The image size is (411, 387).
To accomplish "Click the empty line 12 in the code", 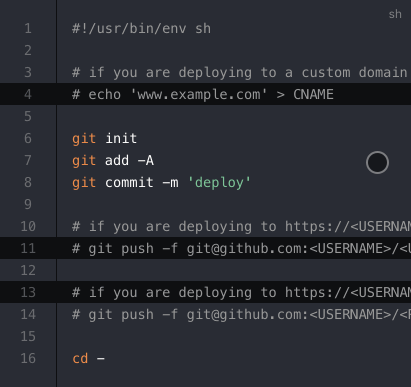I will [x=234, y=270].
